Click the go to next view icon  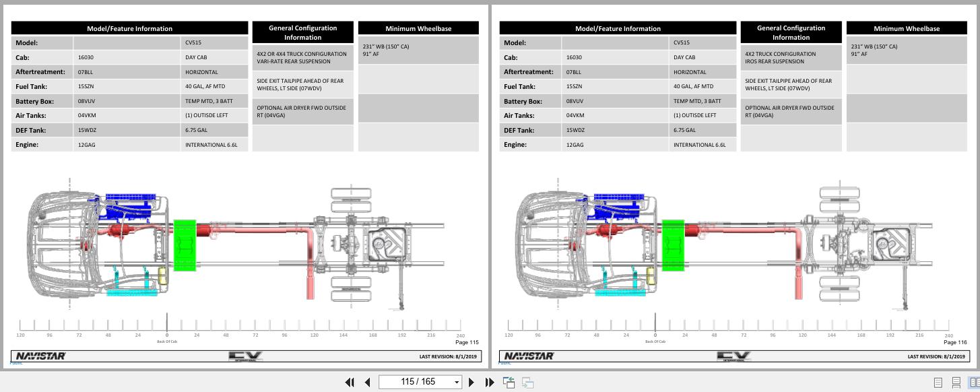click(x=528, y=383)
